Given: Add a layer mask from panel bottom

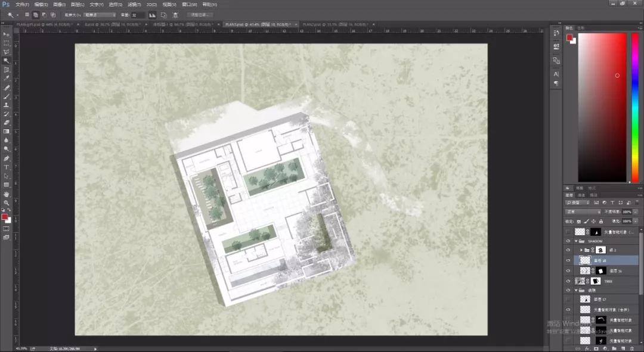Looking at the screenshot, I should tap(596, 348).
